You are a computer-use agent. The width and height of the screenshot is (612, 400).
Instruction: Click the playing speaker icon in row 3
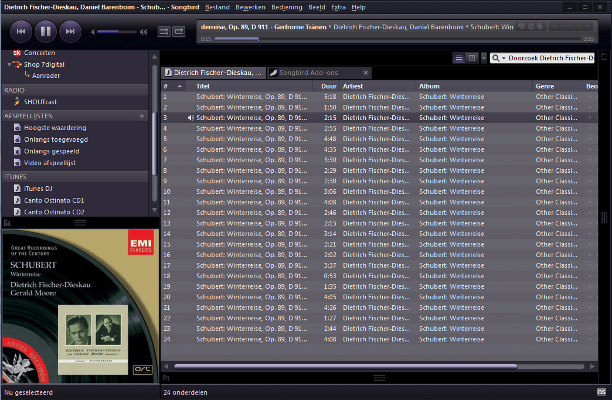click(190, 118)
